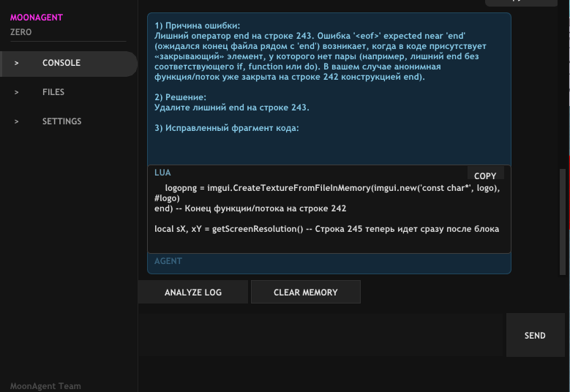Copy the LUA code snippet

coord(485,176)
